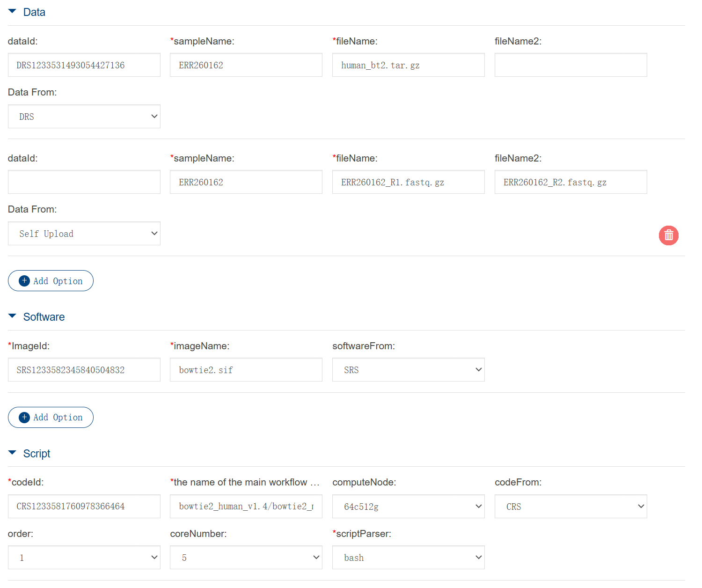Delete the second data row with trash icon
Viewport: 702px width, 588px height.
click(669, 235)
